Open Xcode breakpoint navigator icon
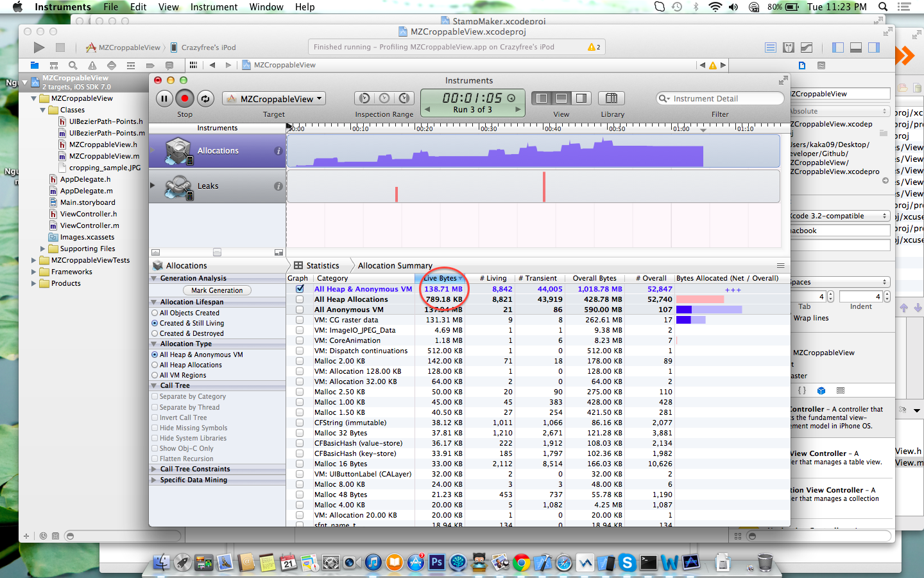The image size is (924, 578). (150, 66)
